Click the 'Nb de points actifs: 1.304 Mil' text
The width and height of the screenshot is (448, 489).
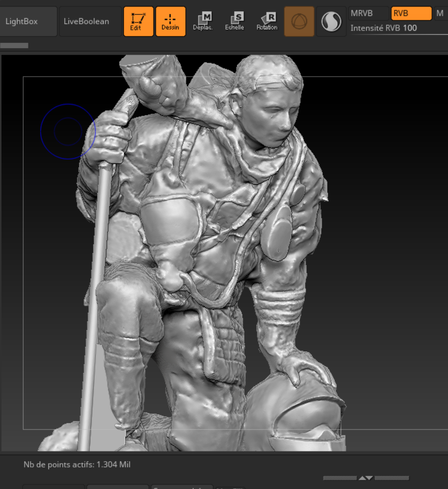pos(77,465)
